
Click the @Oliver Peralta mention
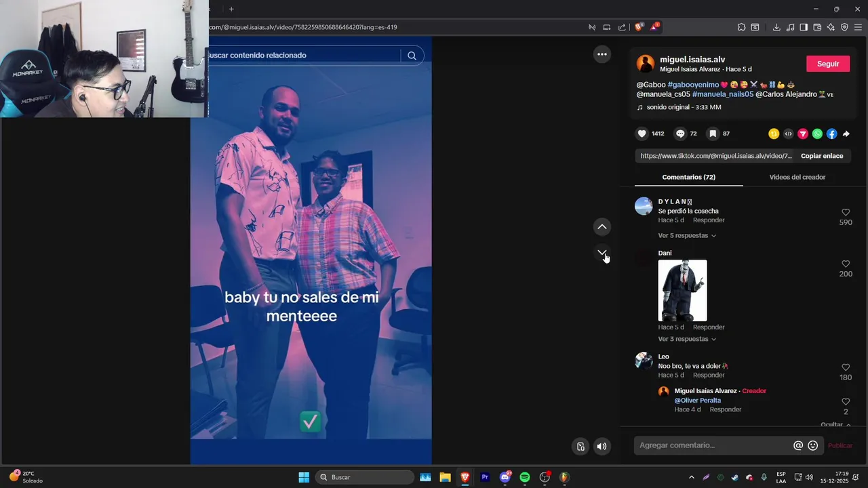pyautogui.click(x=697, y=401)
